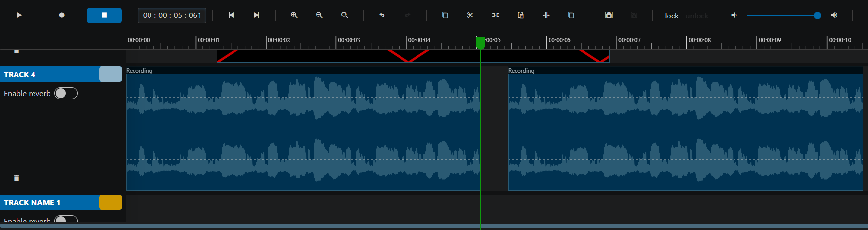Click the small square above Track 4 header
Screen dimensions: 868x230
coord(17,51)
